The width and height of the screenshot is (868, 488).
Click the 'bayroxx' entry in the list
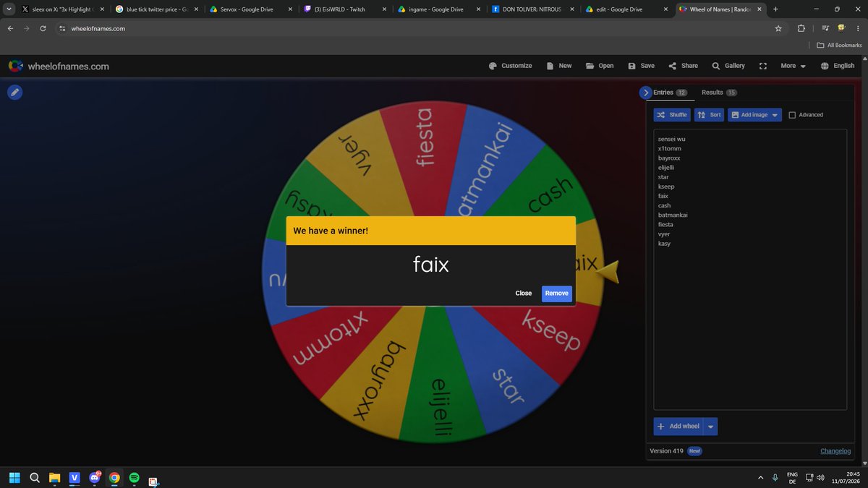click(x=669, y=158)
